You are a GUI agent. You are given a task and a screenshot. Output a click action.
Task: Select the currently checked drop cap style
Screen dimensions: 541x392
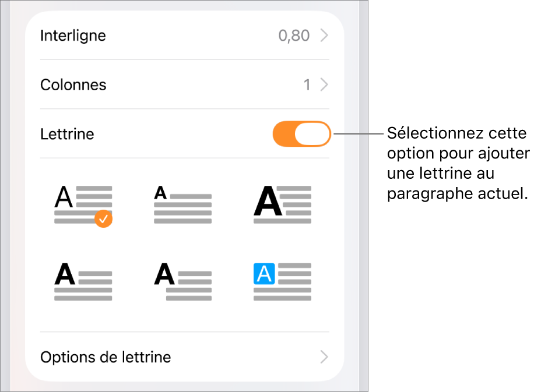83,204
